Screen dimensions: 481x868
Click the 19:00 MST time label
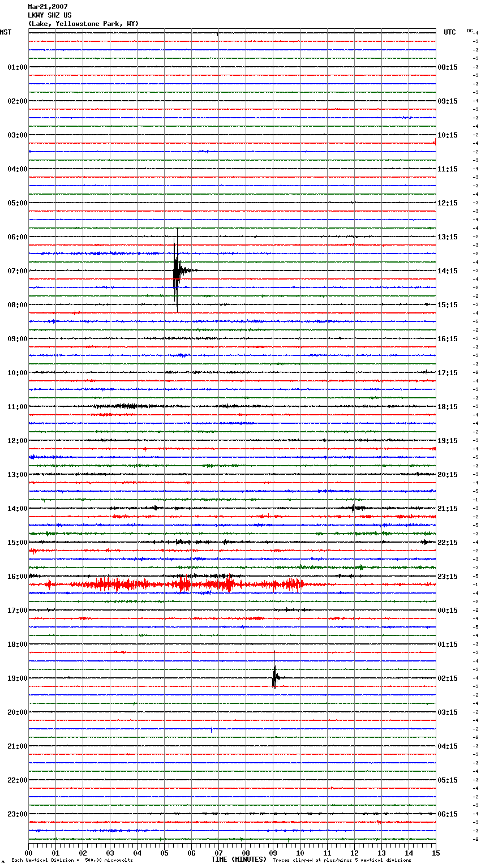(18, 678)
